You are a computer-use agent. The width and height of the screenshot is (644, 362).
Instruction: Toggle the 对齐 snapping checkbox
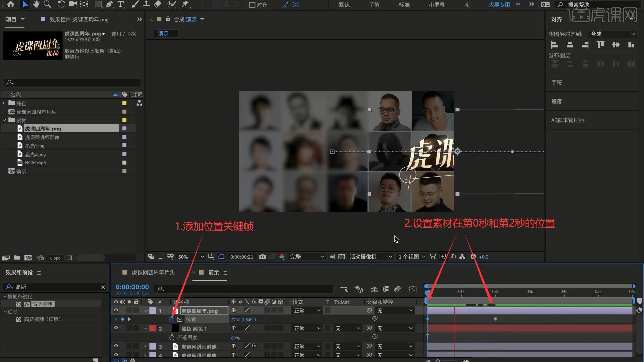coord(252,5)
